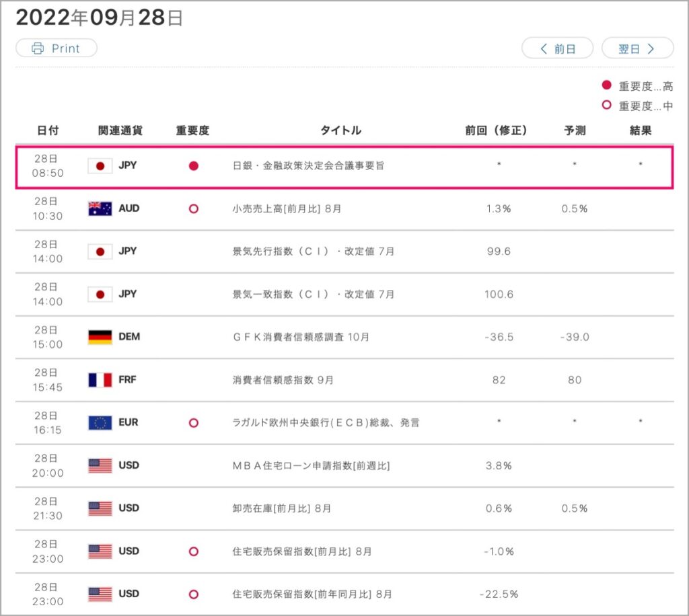The width and height of the screenshot is (689, 616).
Task: Select the ＭＢＡ住宅ローン申請指数[前週比] title
Action: pyautogui.click(x=311, y=465)
